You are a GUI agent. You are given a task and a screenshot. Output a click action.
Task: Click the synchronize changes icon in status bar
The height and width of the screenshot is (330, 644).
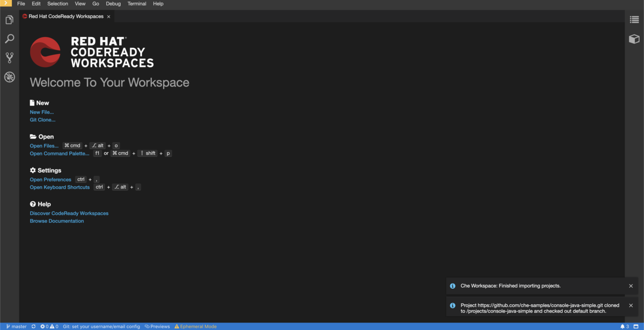click(x=33, y=326)
